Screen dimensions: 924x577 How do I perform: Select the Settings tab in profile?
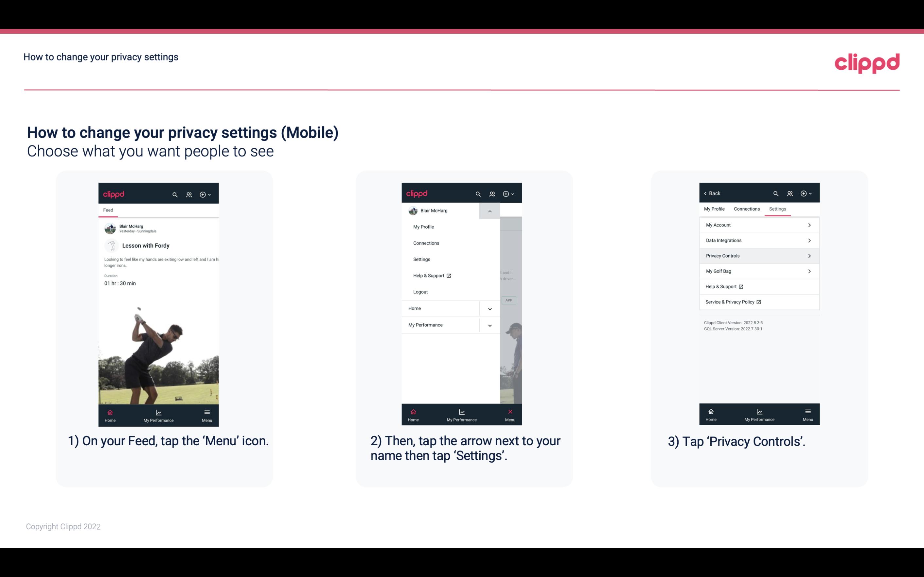click(777, 209)
